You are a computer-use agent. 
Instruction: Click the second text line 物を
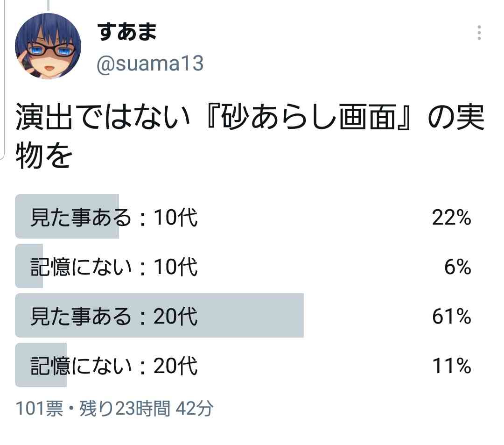coord(44,155)
